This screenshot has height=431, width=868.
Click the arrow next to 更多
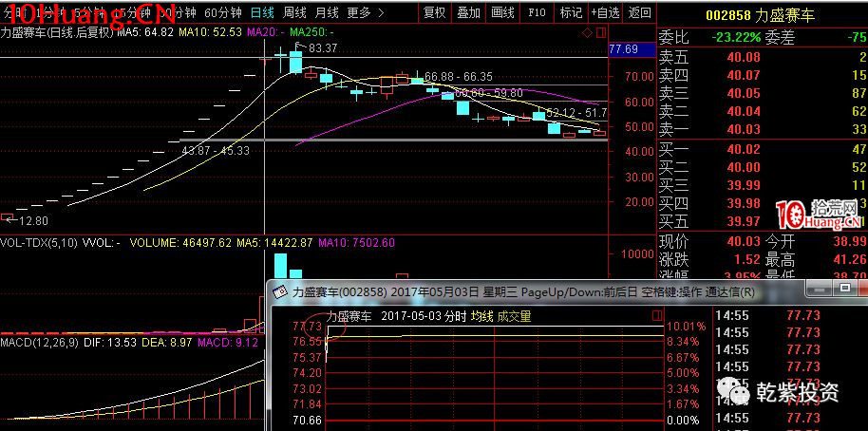(381, 12)
